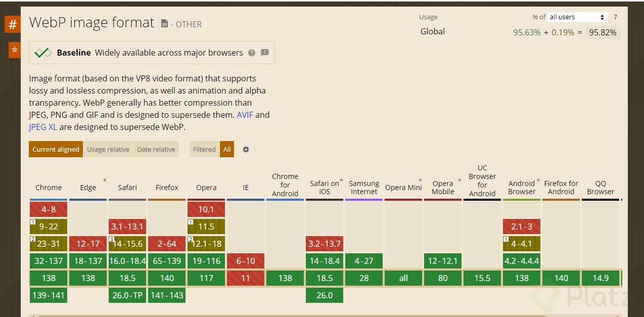
Task: Select Chrome 32-137 supported cell
Action: (x=49, y=261)
